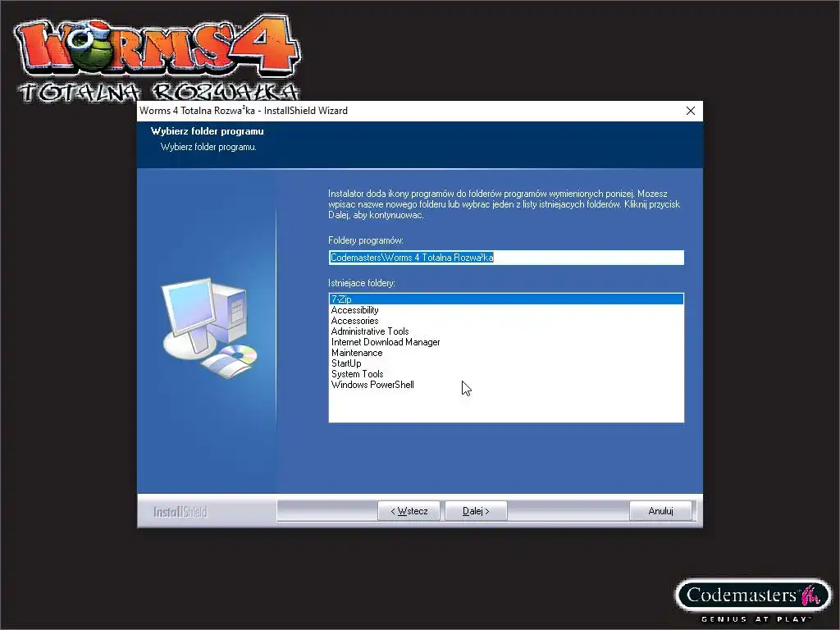The image size is (840, 630).
Task: Click the Dalej > button
Action: click(x=476, y=511)
